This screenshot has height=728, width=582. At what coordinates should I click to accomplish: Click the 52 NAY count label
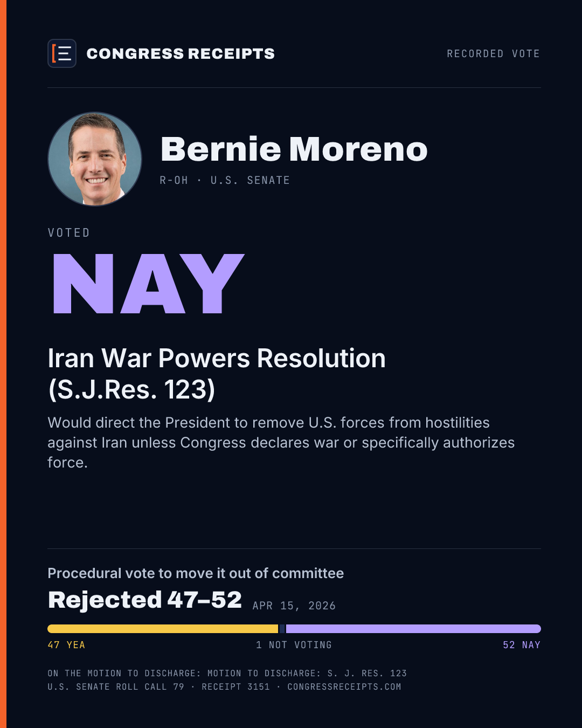point(522,645)
